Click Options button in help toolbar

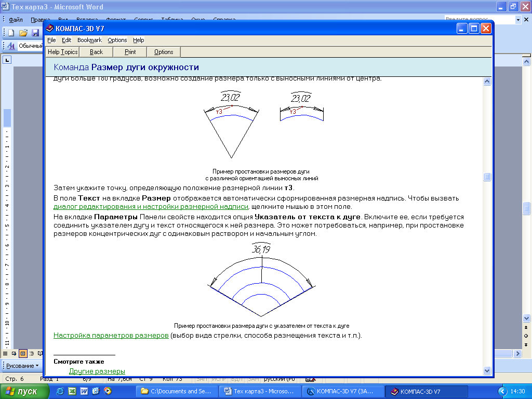[x=164, y=52]
